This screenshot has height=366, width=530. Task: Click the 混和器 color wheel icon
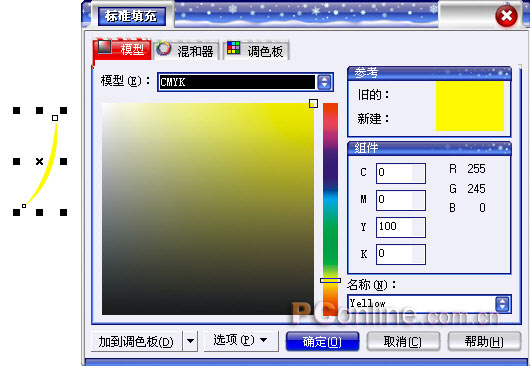[164, 48]
